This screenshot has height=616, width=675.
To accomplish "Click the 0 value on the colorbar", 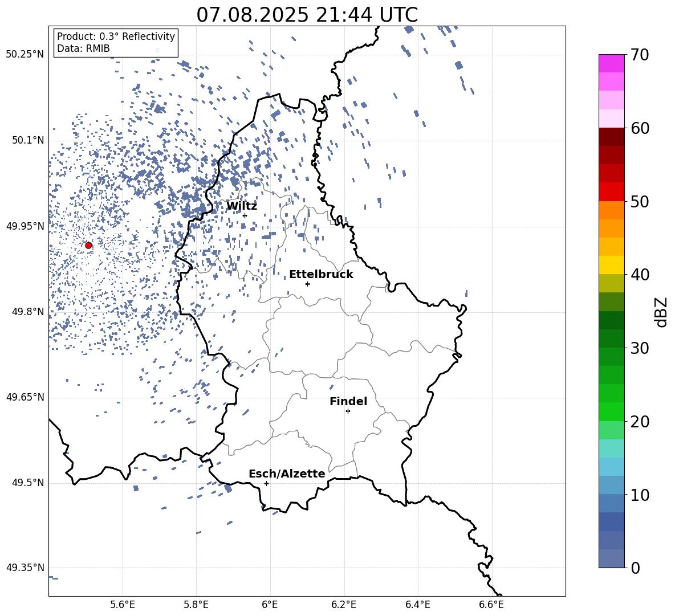I will click(x=635, y=568).
